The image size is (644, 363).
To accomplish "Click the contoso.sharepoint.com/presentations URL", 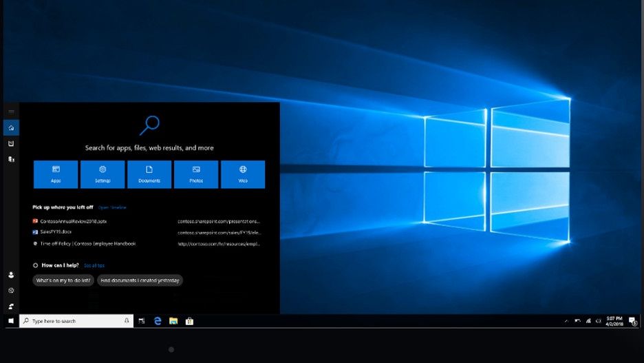I will (219, 221).
